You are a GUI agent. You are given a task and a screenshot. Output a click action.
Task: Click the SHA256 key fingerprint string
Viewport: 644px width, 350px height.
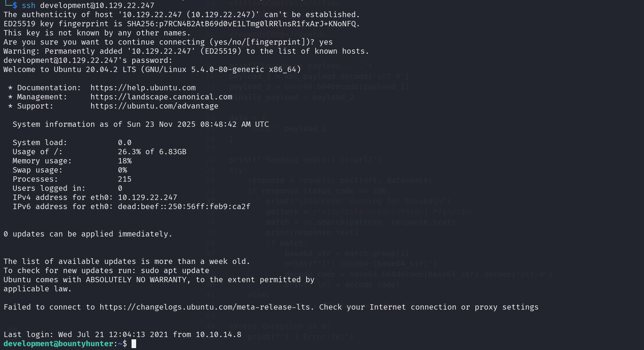(243, 24)
